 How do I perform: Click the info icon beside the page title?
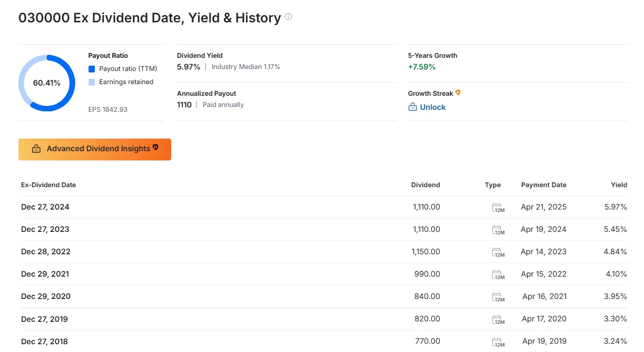288,17
